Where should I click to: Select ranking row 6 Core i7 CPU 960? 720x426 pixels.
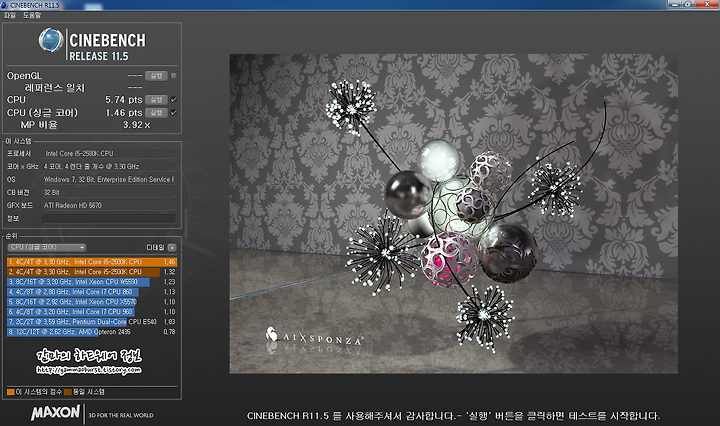pos(92,312)
